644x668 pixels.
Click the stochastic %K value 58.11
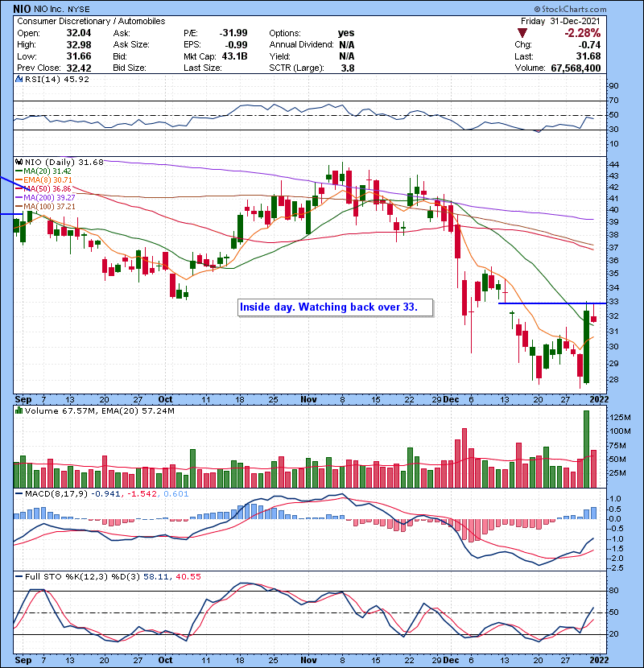[155, 577]
